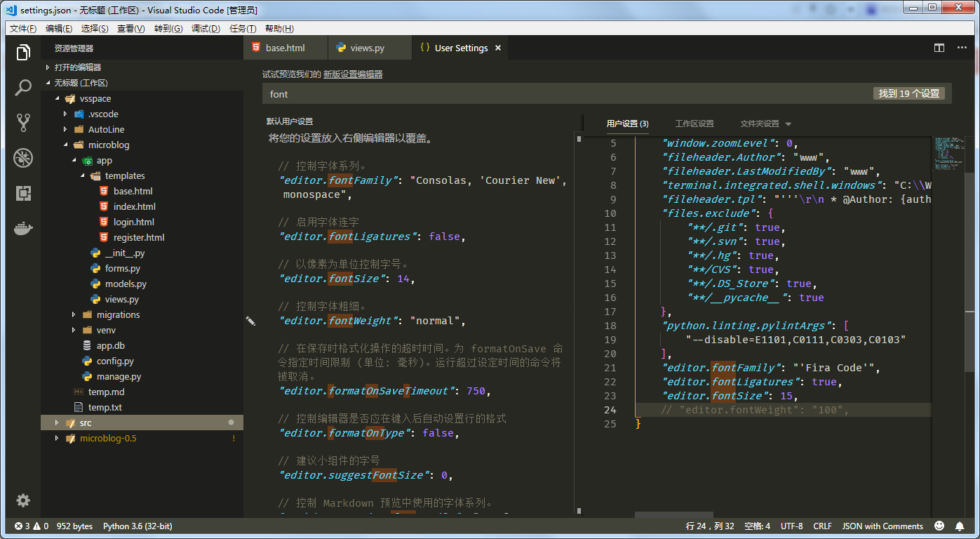Screen dimensions: 980x539
Task: Change indentation via 空格: 4
Action: [x=757, y=526]
